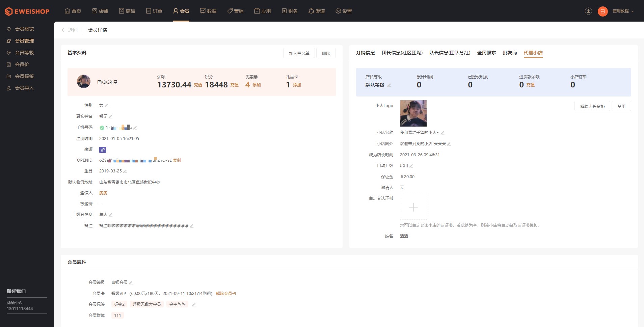Open 会员等级 in the sidebar
This screenshot has height=327, width=644.
pos(24,53)
